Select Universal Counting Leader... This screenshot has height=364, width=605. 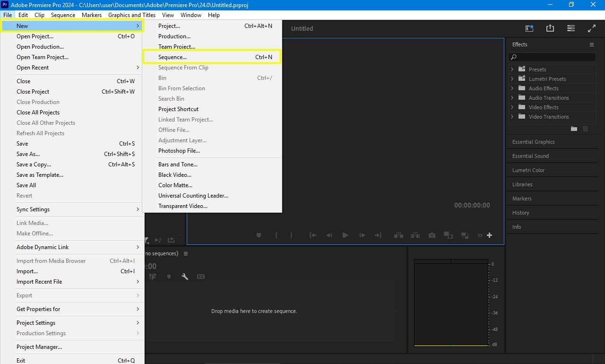pyautogui.click(x=212, y=196)
